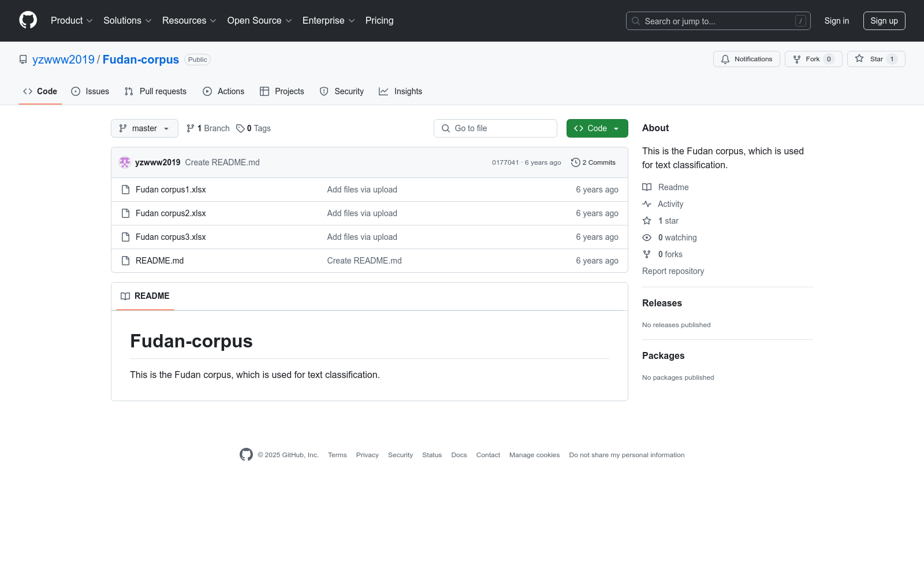
Task: Open the master branch selector dropdown
Action: point(144,128)
